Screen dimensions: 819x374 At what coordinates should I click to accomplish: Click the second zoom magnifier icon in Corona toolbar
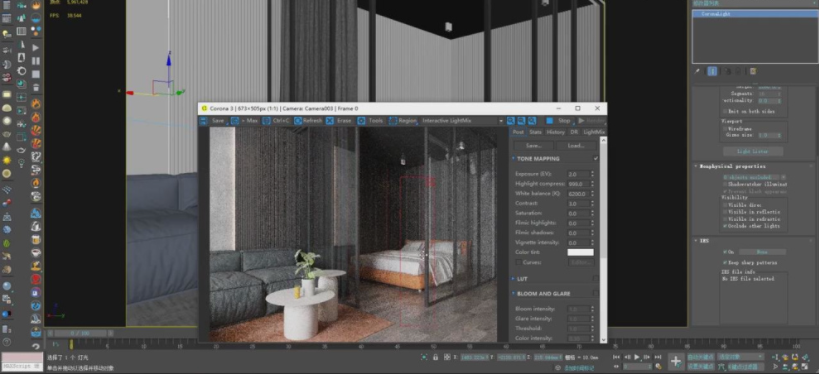coord(521,121)
